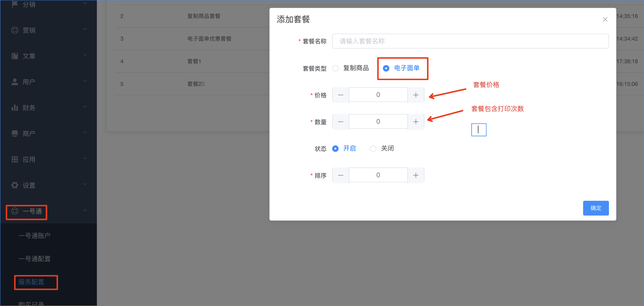
Task: Click the 文章 sidebar icon
Action: (x=15, y=56)
